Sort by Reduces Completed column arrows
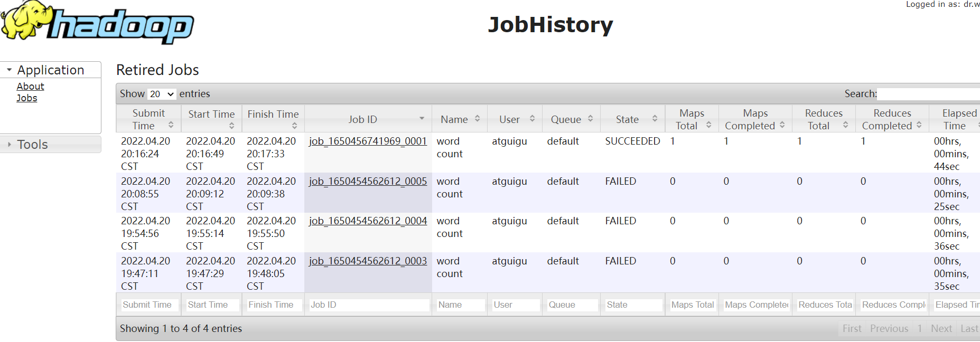The height and width of the screenshot is (342, 980). [919, 125]
